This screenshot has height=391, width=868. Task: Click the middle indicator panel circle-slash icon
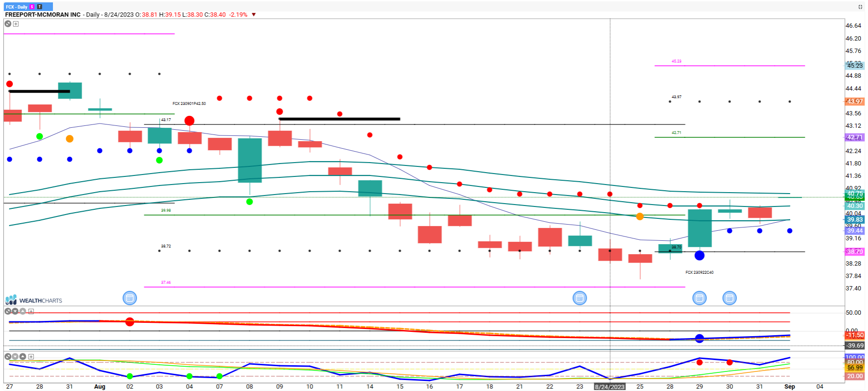(8, 311)
